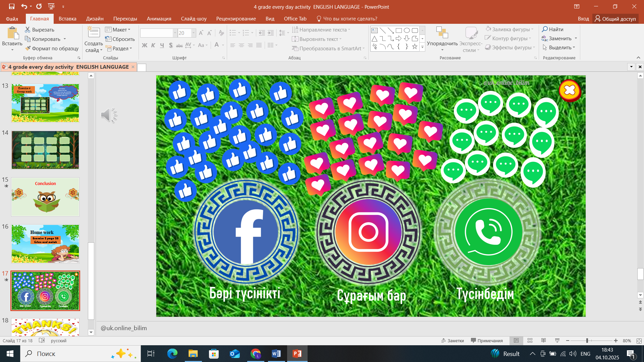Start slideshow from status bar icon
Image resolution: width=644 pixels, height=362 pixels.
coord(557,341)
